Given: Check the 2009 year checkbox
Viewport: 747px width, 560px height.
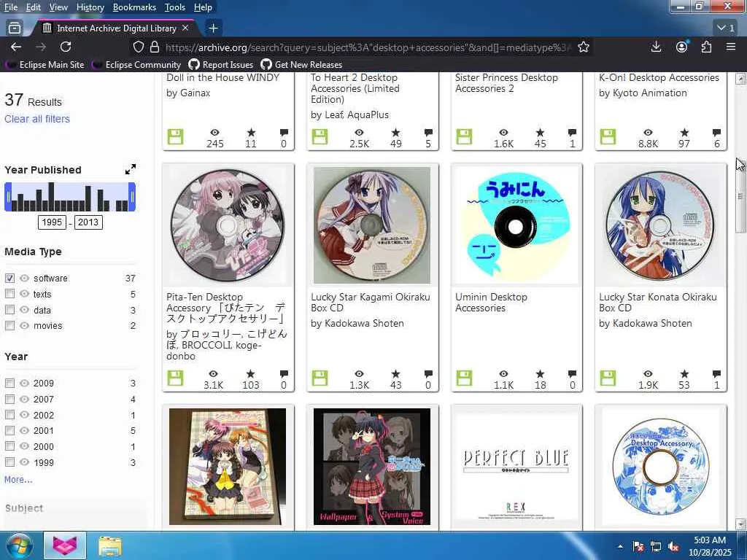Looking at the screenshot, I should pyautogui.click(x=9, y=383).
